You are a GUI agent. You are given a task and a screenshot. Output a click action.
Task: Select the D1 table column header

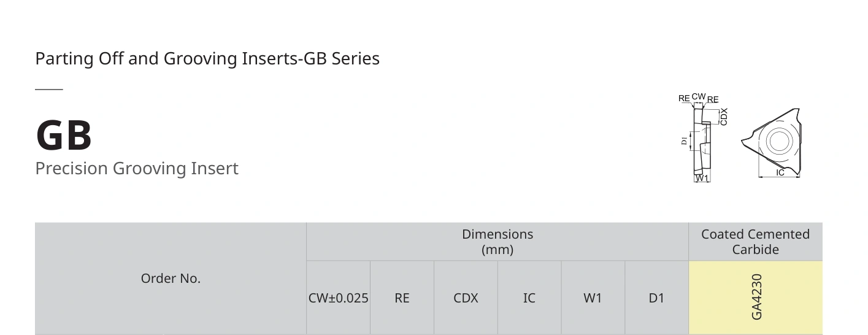pyautogui.click(x=656, y=298)
